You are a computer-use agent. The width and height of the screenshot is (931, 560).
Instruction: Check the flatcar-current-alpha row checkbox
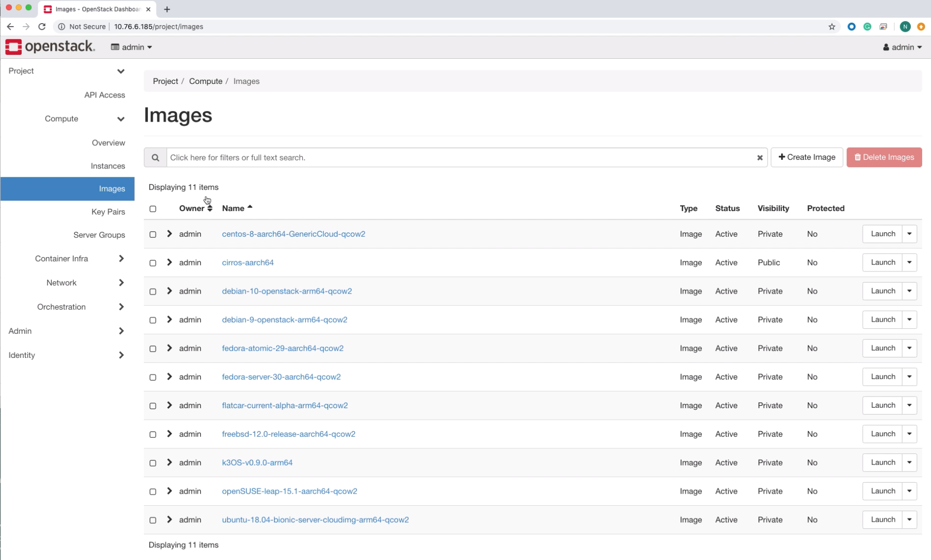click(153, 406)
